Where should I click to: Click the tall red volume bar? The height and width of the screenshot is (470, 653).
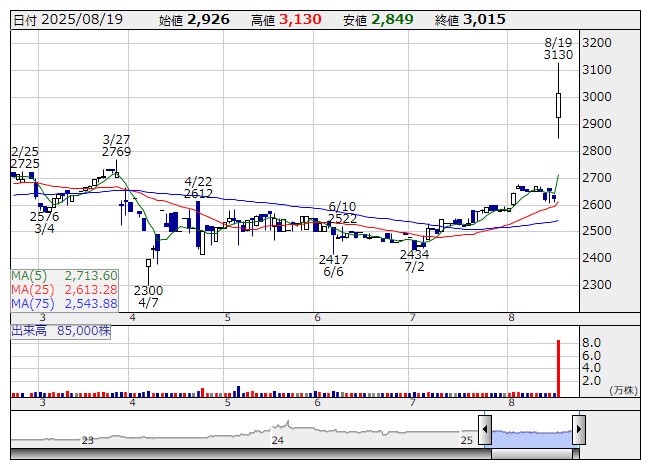coord(558,368)
